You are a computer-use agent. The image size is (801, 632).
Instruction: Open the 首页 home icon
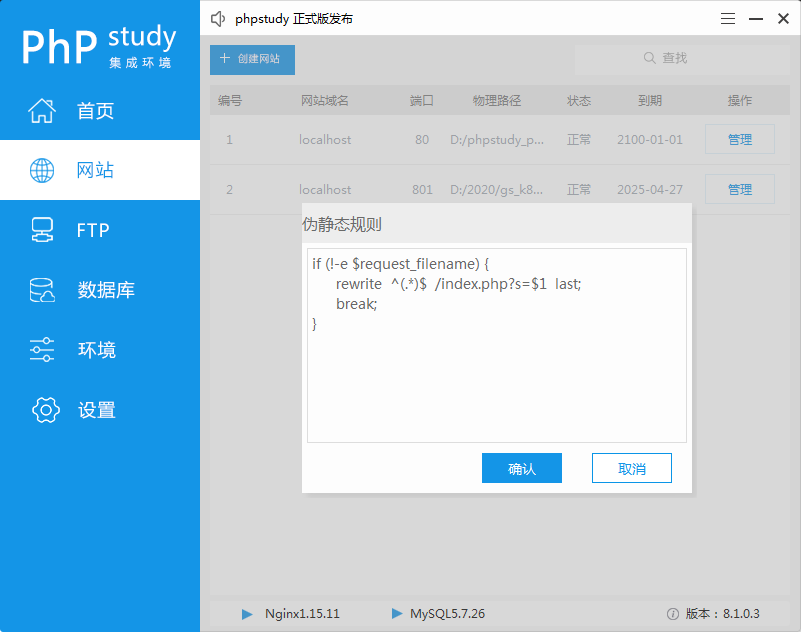coord(42,110)
